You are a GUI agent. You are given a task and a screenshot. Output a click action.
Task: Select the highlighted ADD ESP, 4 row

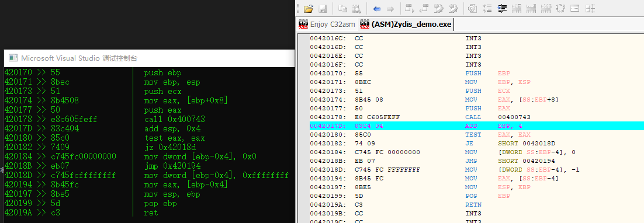click(x=476, y=126)
